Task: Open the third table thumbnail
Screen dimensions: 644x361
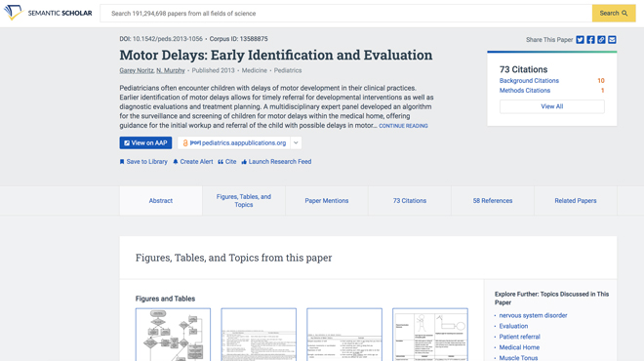Action: [344, 335]
